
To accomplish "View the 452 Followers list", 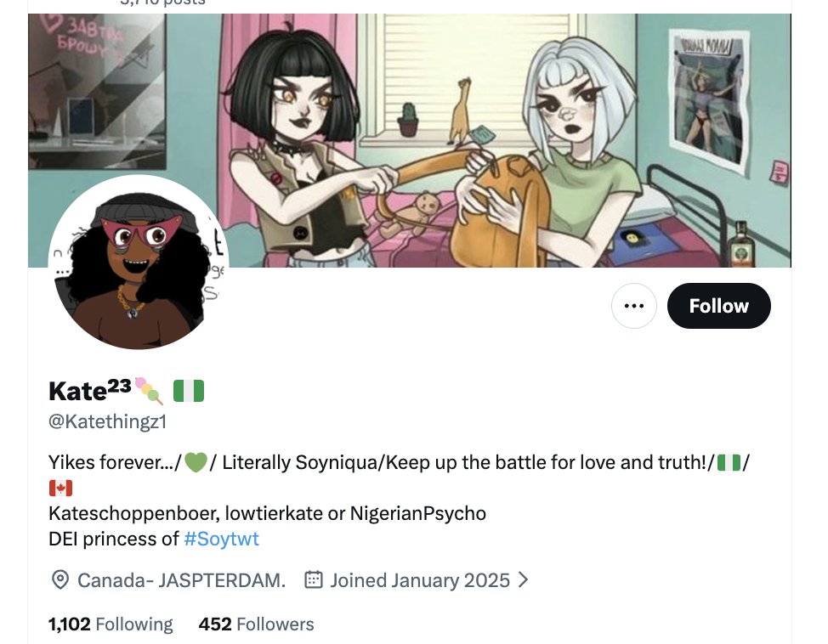I will pyautogui.click(x=256, y=624).
